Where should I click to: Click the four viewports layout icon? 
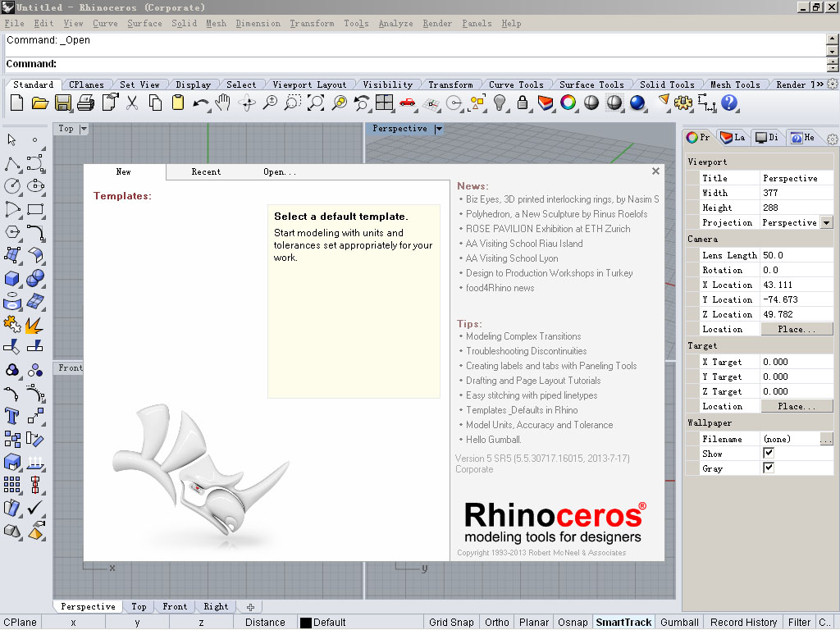point(384,103)
